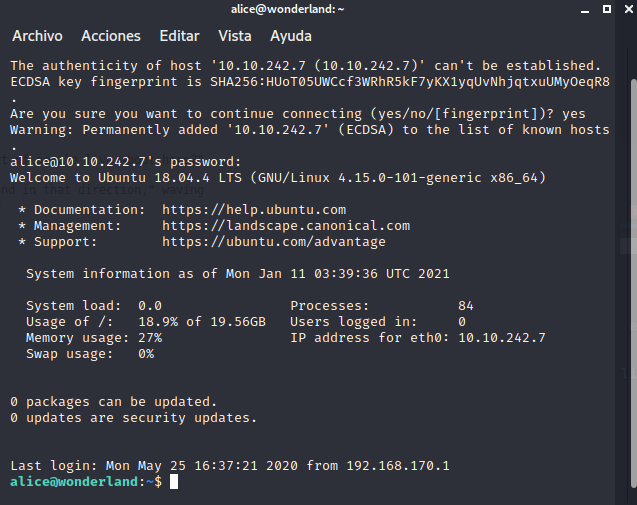Open the Vista menu
Screen dimensions: 637x505
[x=235, y=36]
